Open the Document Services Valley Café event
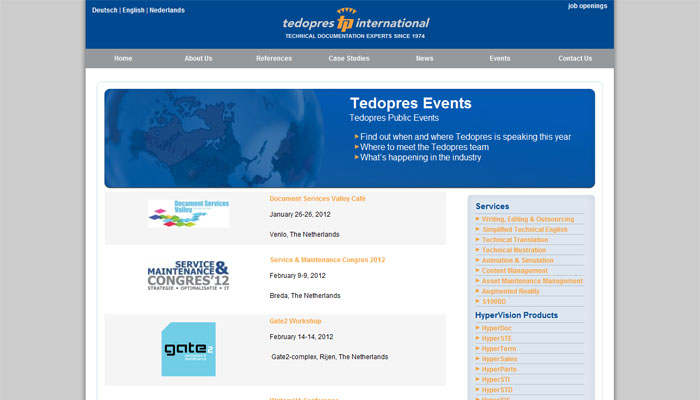The height and width of the screenshot is (400, 700). [317, 199]
